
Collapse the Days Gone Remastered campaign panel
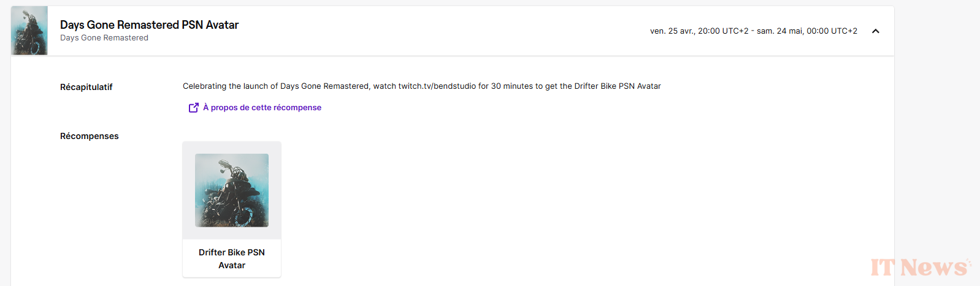click(876, 31)
